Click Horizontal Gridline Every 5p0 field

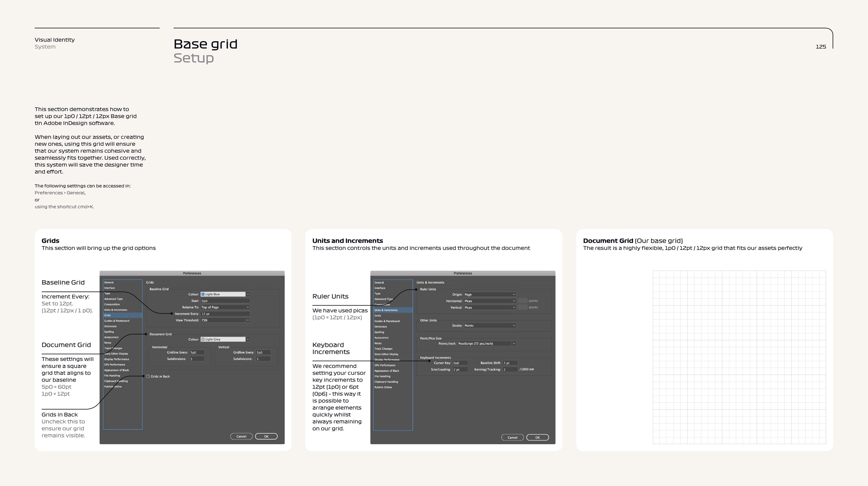tap(197, 353)
